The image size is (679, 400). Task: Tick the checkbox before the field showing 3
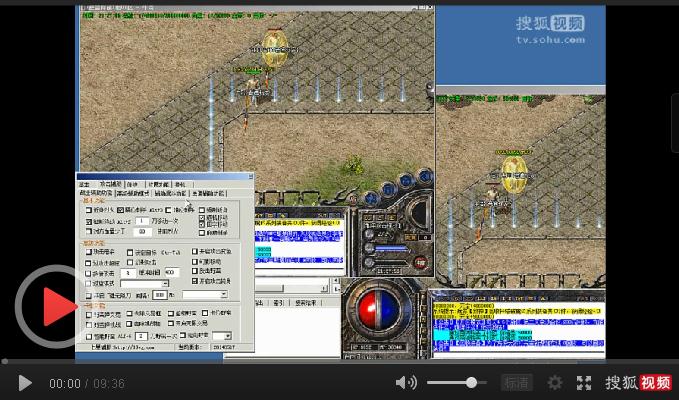pyautogui.click(x=88, y=274)
